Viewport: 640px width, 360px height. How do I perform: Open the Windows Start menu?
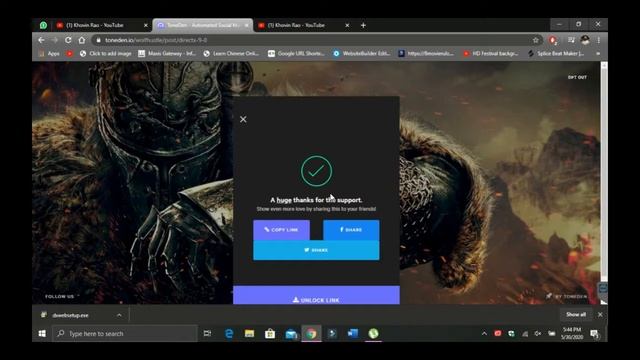[x=42, y=333]
